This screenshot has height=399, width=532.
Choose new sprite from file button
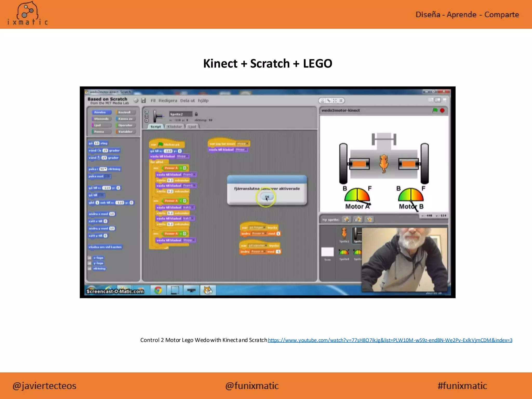358,220
